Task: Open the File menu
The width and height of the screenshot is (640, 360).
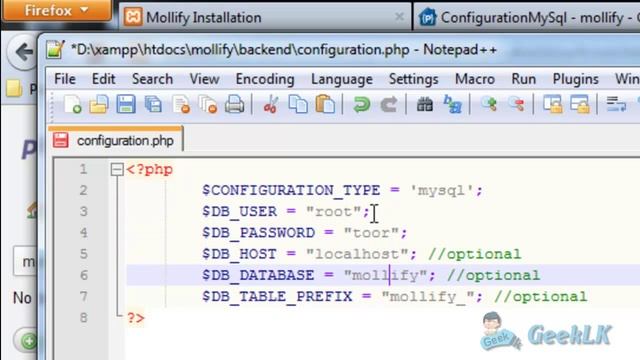Action: point(65,79)
